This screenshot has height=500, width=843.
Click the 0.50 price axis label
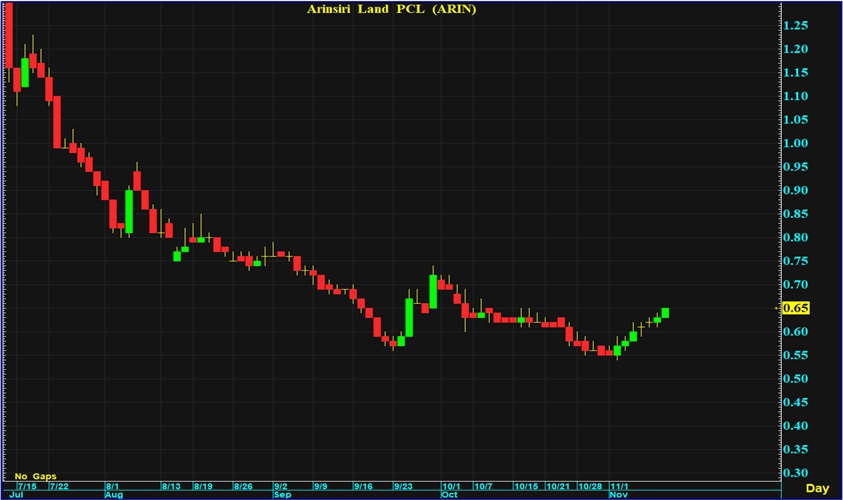(x=796, y=378)
